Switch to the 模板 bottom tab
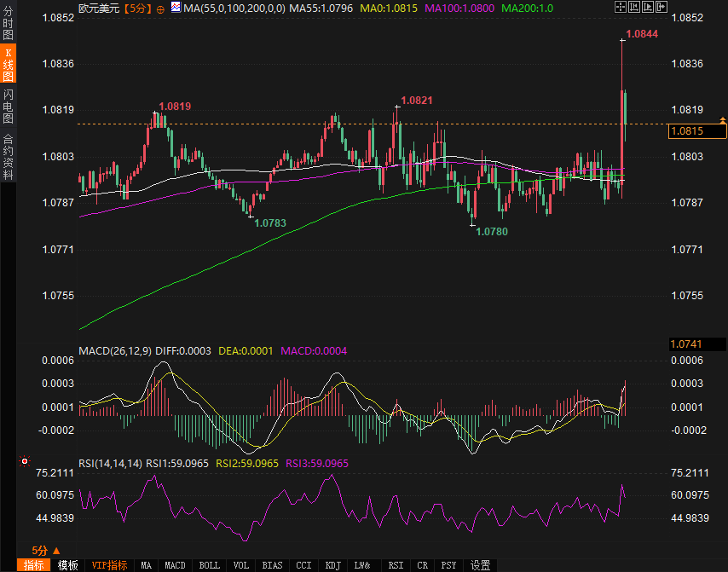The height and width of the screenshot is (572, 728). coord(68,565)
